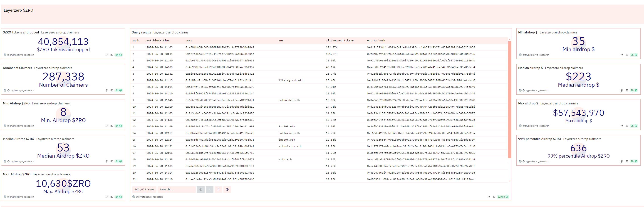Image resolution: width=644 pixels, height=207 pixels.
Task: Click author avatar in Query results card footer
Action: (x=134, y=197)
